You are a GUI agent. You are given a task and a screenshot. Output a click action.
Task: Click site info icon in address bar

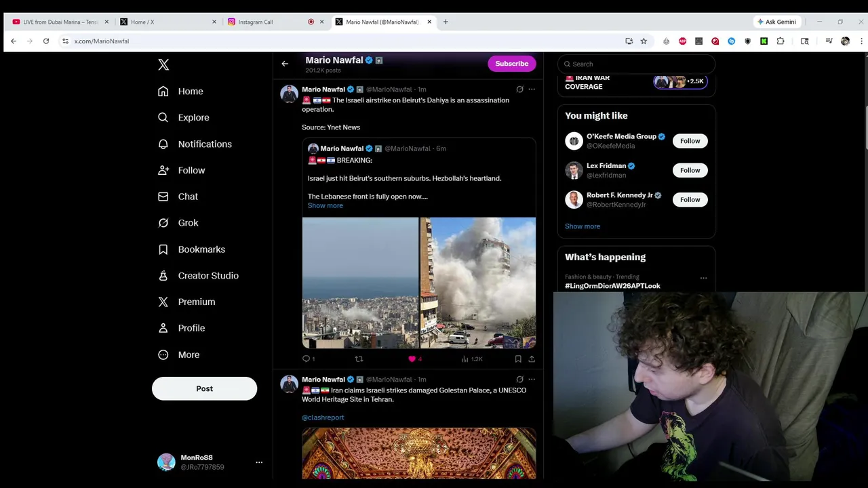click(x=65, y=41)
